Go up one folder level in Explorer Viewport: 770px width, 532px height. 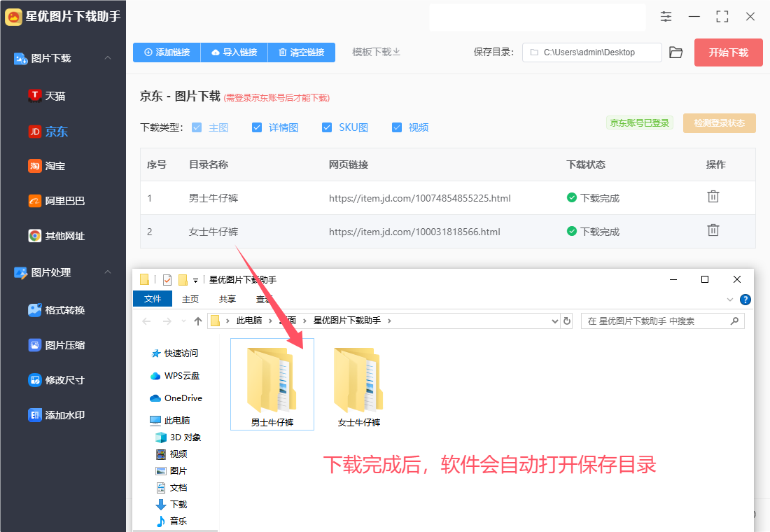tap(198, 321)
